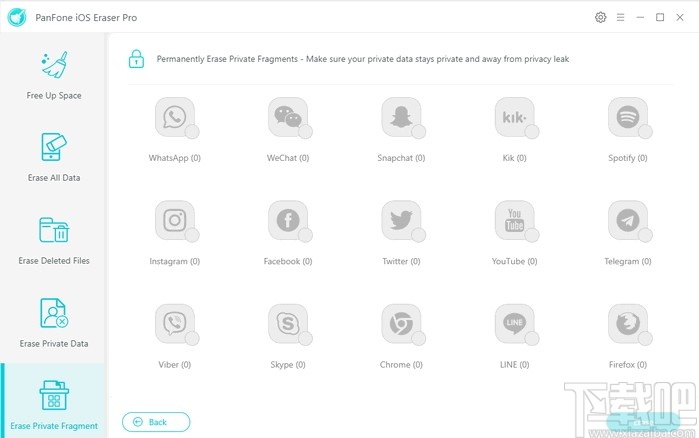The width and height of the screenshot is (699, 438).
Task: Go back with the Back button
Action: (x=156, y=422)
